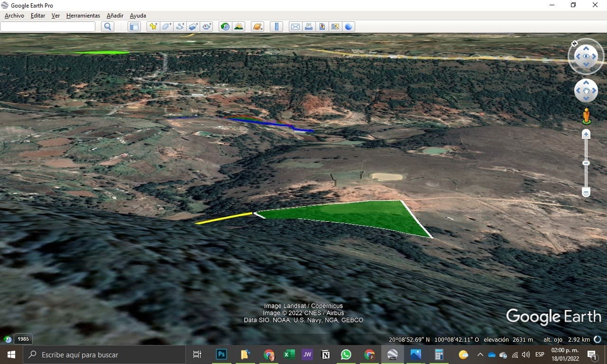This screenshot has height=364, width=607.
Task: Click the N north compass marker
Action: [x=575, y=44]
